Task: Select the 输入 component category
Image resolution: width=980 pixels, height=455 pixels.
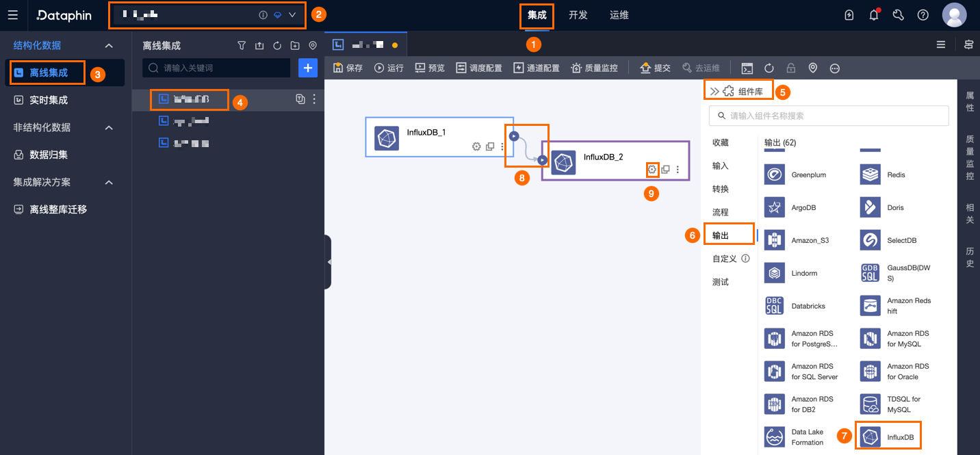Action: click(x=721, y=166)
